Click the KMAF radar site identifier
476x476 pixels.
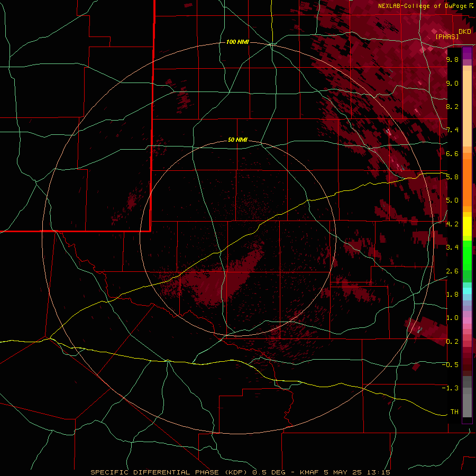[x=309, y=472]
